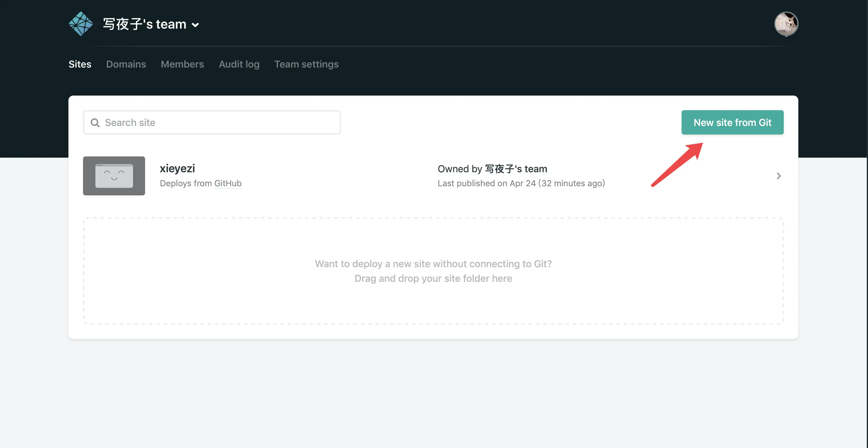Screen dimensions: 868x448
Task: Click the Netlify logo icon
Action: point(80,24)
